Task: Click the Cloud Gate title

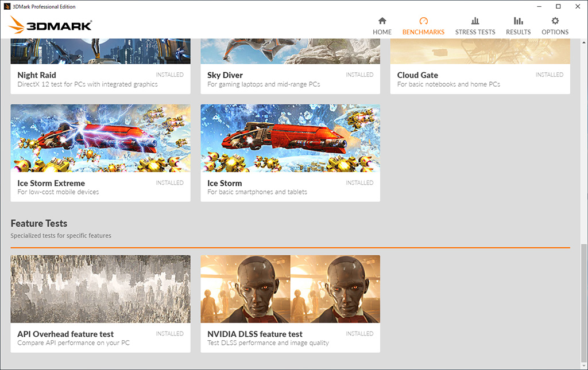Action: pos(417,75)
